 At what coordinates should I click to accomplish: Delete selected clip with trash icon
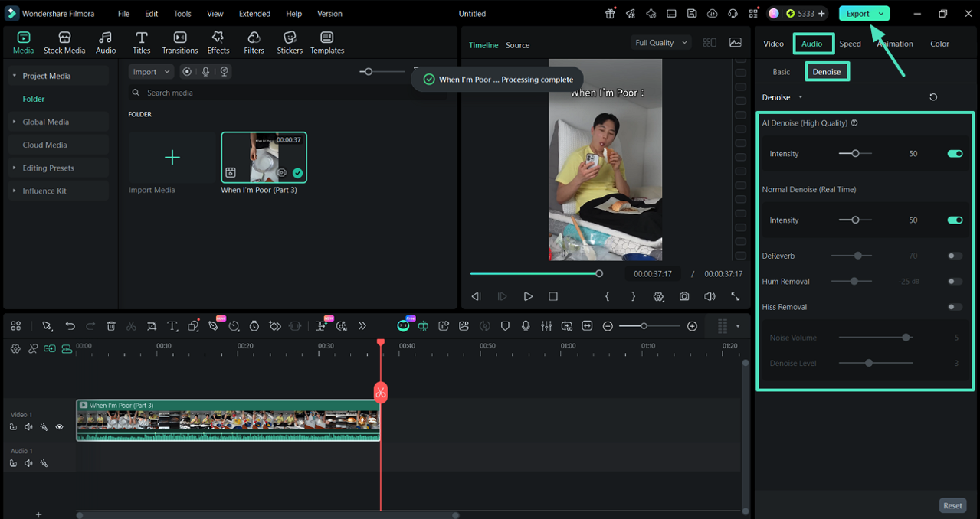(x=111, y=326)
